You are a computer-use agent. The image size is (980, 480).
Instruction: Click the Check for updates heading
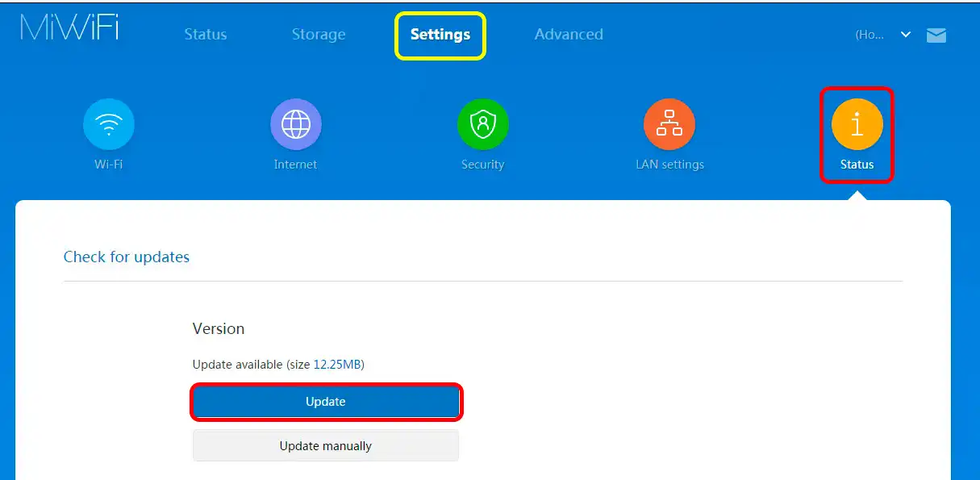127,257
